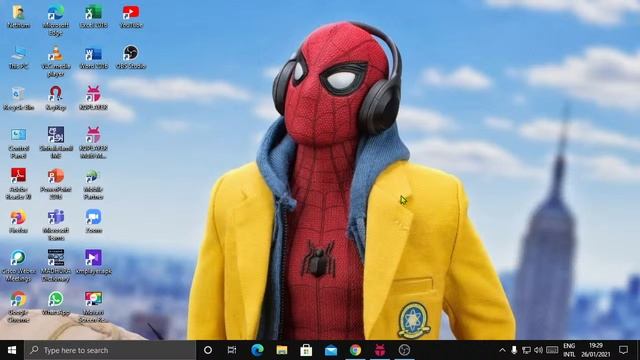Open Task View on the taskbar

click(232, 350)
